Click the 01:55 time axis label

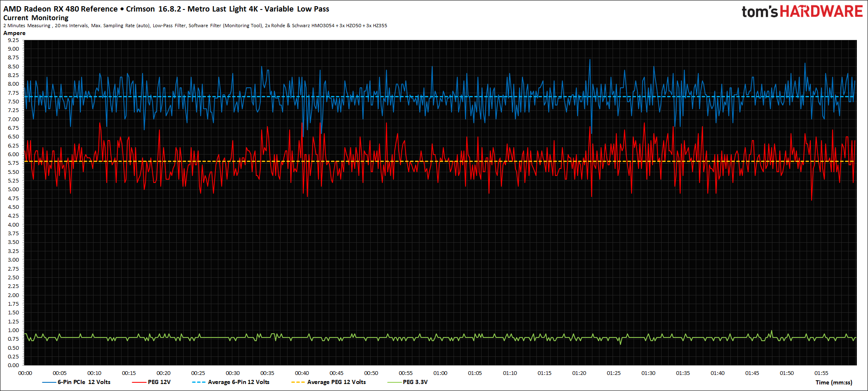coord(821,373)
